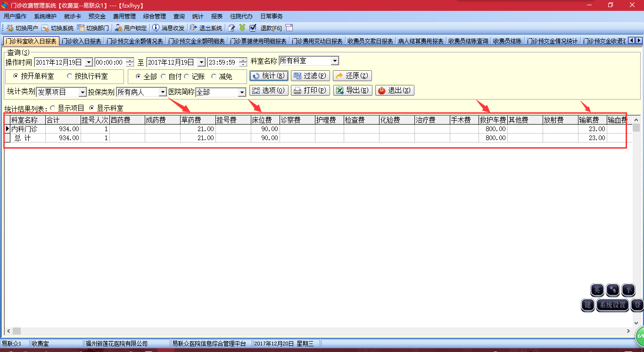Switch to the 门诊收入日报表 tab
This screenshot has width=644, height=352.
click(x=82, y=41)
